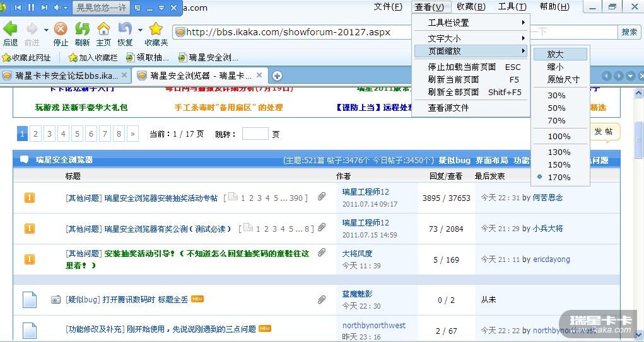644x342 pixels.
Task: Go to forum page 2
Action: click(x=36, y=134)
